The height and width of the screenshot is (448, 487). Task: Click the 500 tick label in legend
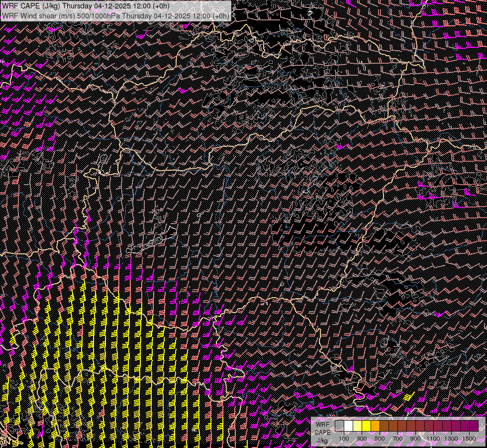380,439
